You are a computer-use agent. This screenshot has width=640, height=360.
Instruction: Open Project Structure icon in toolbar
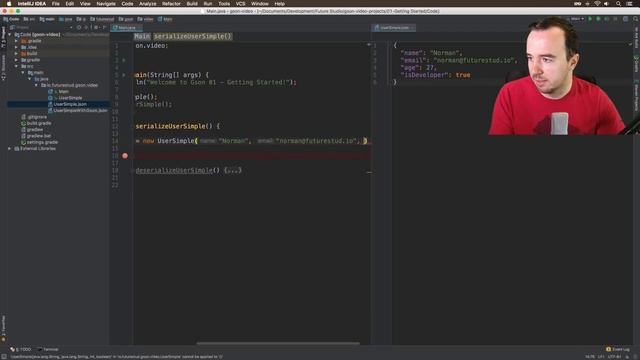point(625,19)
